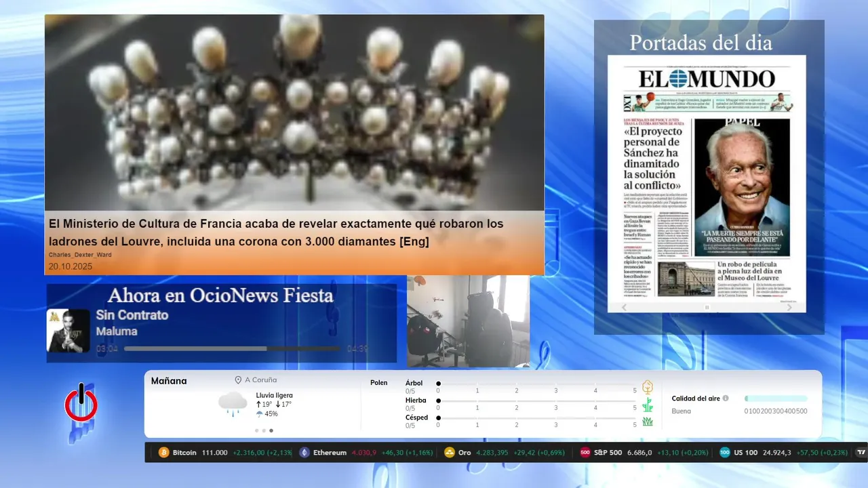Click the info icon beside Calidad del aire
The image size is (868, 488).
click(726, 399)
